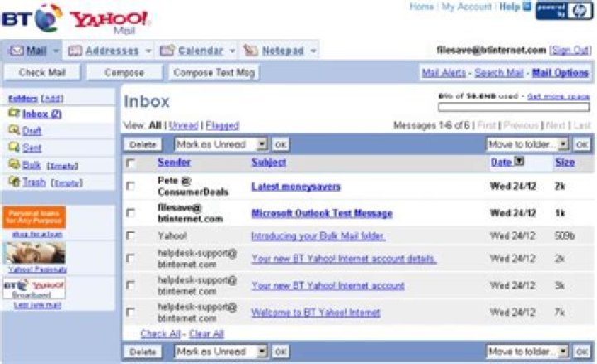Click OK next to bottom Mark as Unread
597x364 pixels.
280,352
